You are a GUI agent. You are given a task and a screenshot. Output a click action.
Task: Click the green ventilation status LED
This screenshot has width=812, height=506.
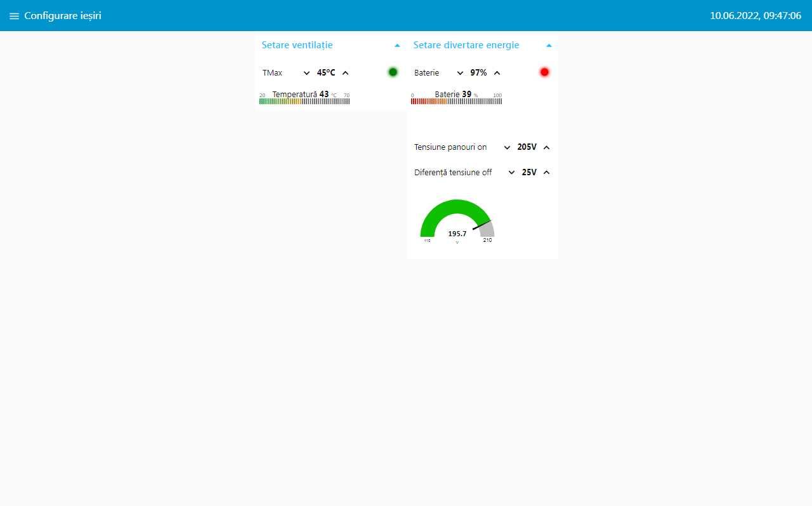(x=393, y=72)
